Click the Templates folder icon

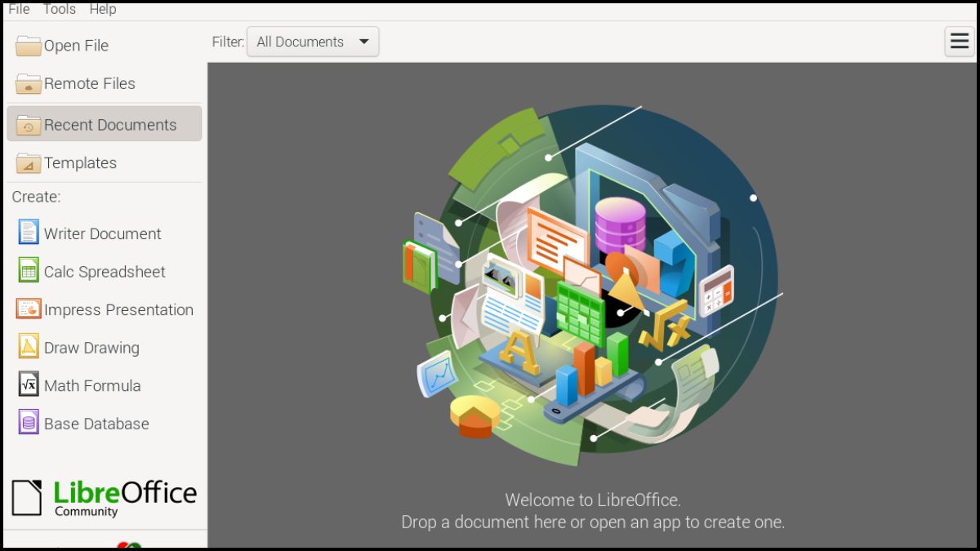[29, 162]
